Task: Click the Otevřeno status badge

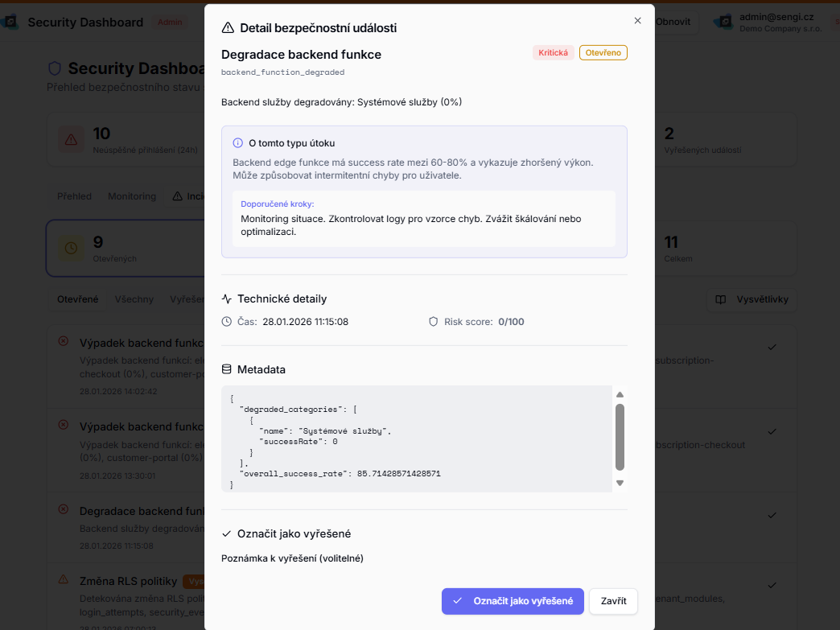Action: coord(603,53)
